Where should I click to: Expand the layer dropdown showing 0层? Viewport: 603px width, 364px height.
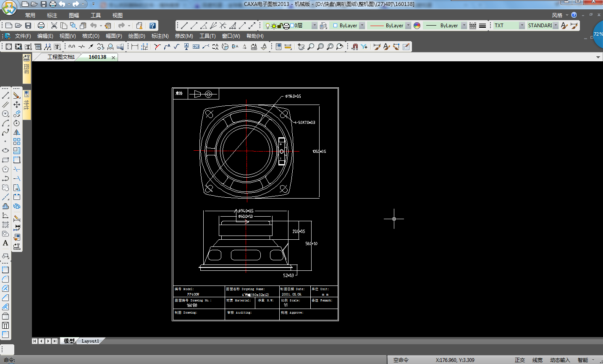315,26
